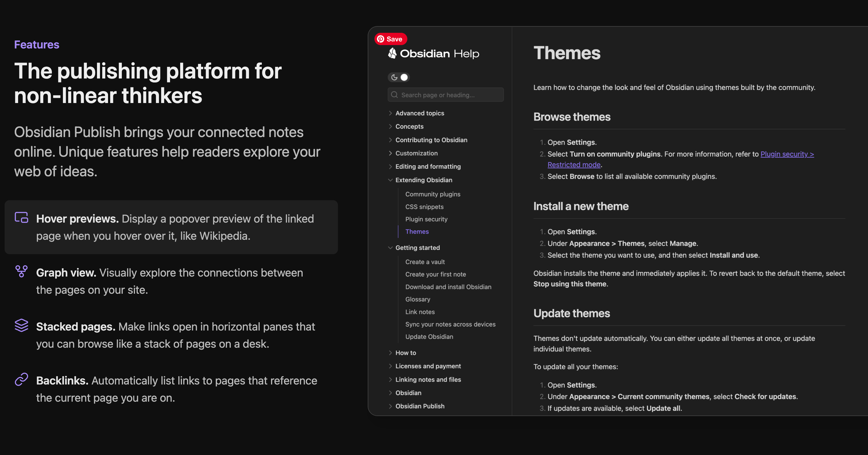Click the Browse themes heading

click(x=572, y=117)
